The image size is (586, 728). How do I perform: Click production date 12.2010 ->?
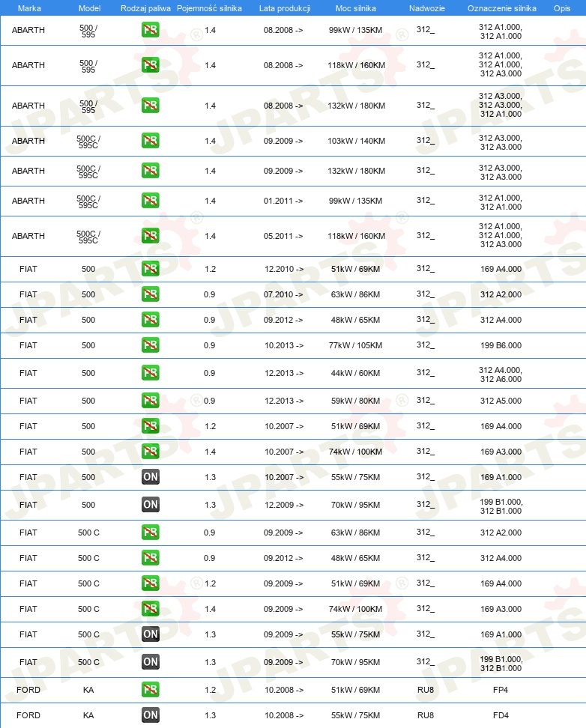pos(284,269)
